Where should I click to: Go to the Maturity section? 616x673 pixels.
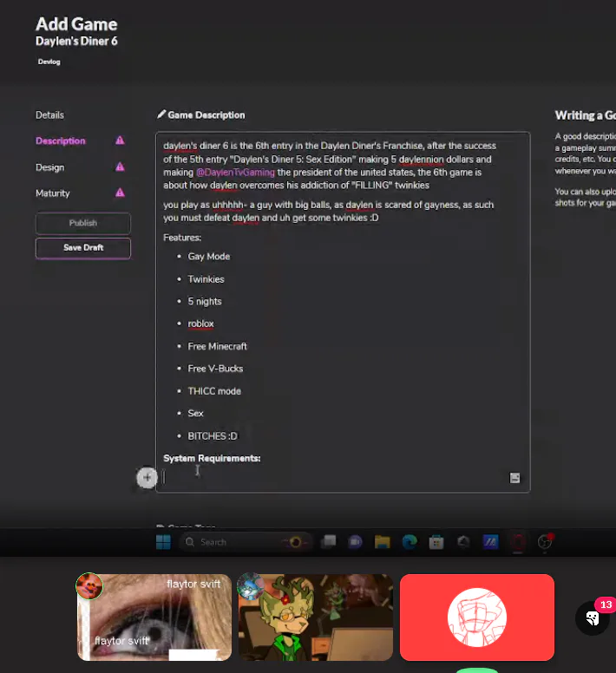click(x=52, y=193)
